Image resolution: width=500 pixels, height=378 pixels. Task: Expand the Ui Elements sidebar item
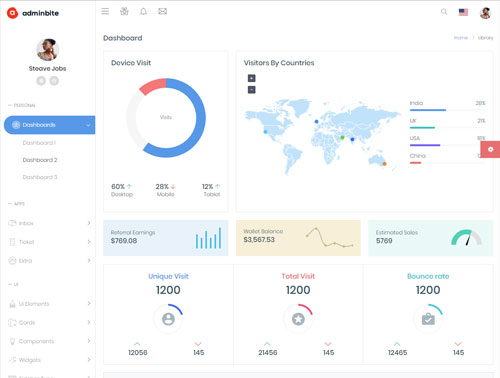[49, 304]
